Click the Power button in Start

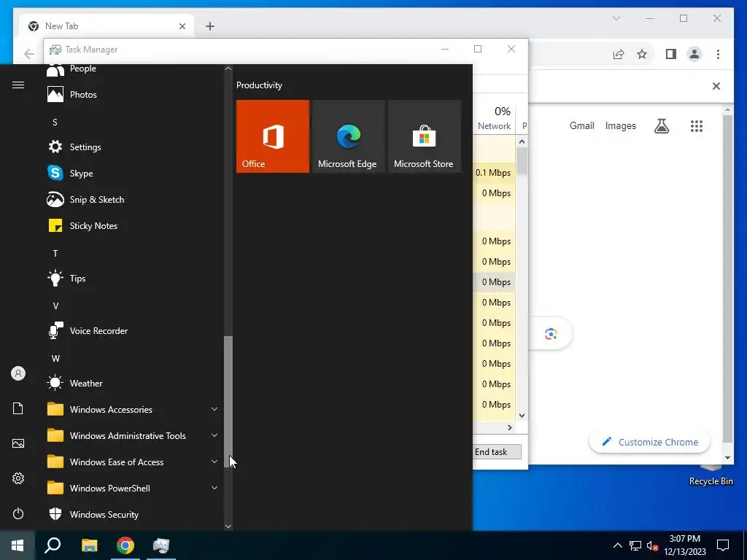(x=18, y=513)
